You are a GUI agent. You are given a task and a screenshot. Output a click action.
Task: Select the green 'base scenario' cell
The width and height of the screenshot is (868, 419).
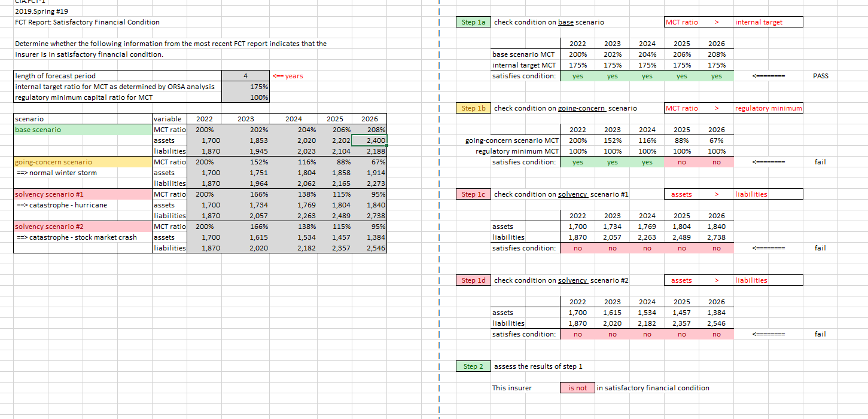pyautogui.click(x=83, y=130)
